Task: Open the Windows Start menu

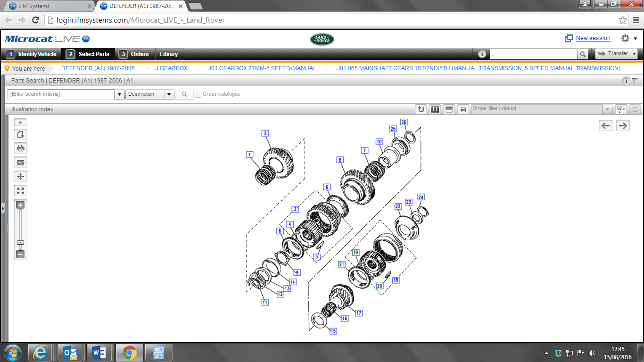Action: pyautogui.click(x=12, y=352)
